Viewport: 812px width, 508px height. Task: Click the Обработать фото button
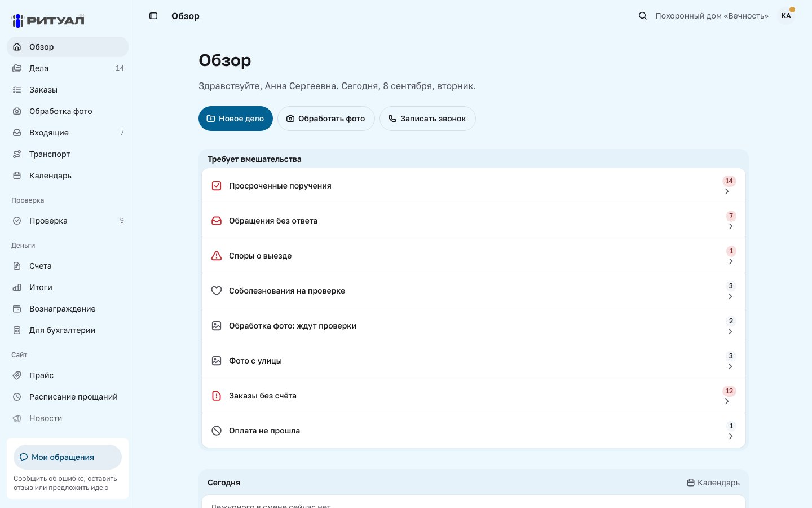coord(326,119)
